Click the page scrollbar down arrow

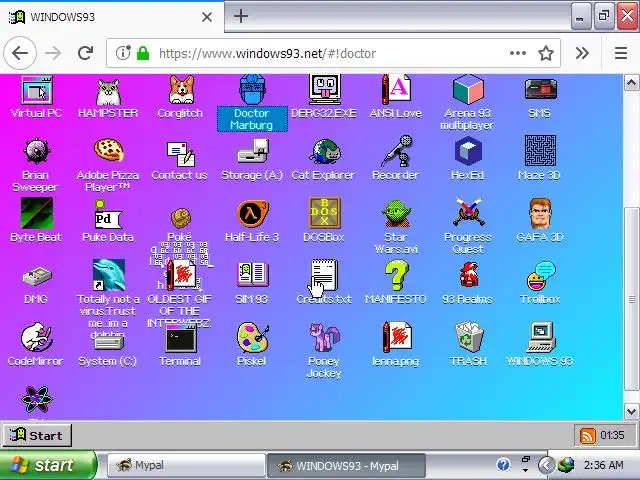point(631,411)
